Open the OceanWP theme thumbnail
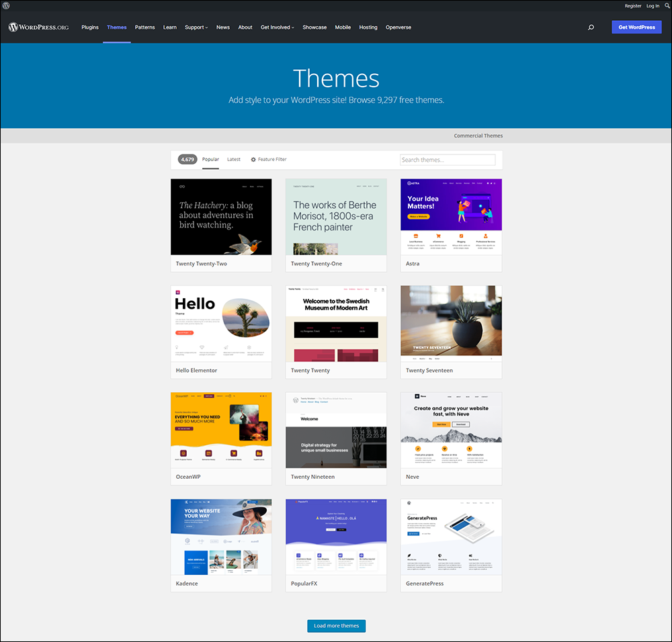 [x=221, y=430]
